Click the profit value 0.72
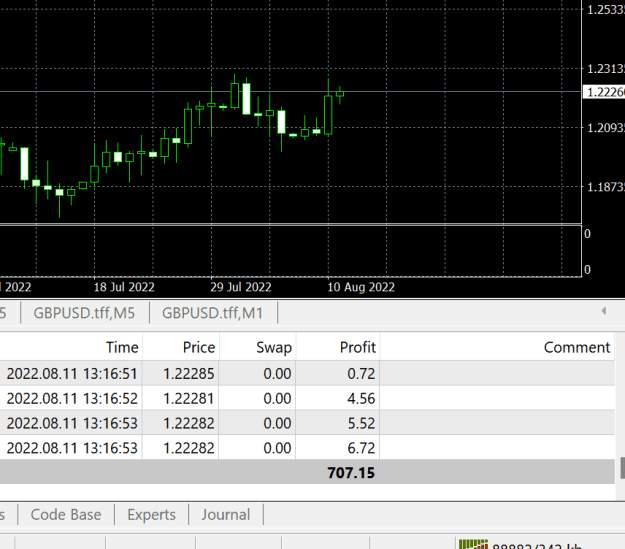This screenshot has width=625, height=549. (x=361, y=374)
